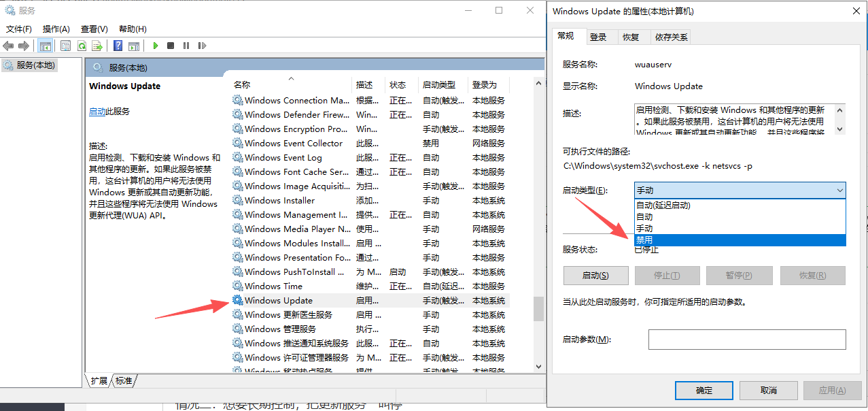
Task: Select the Windows Update service row
Action: tap(370, 300)
